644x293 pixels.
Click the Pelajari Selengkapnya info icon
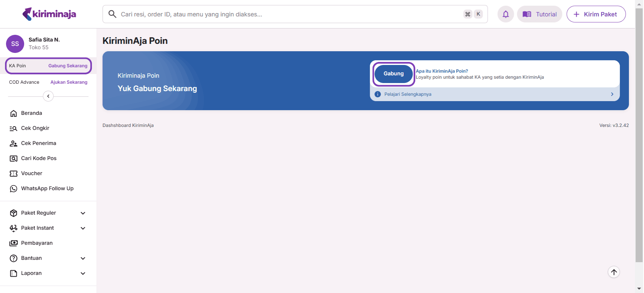pos(378,94)
